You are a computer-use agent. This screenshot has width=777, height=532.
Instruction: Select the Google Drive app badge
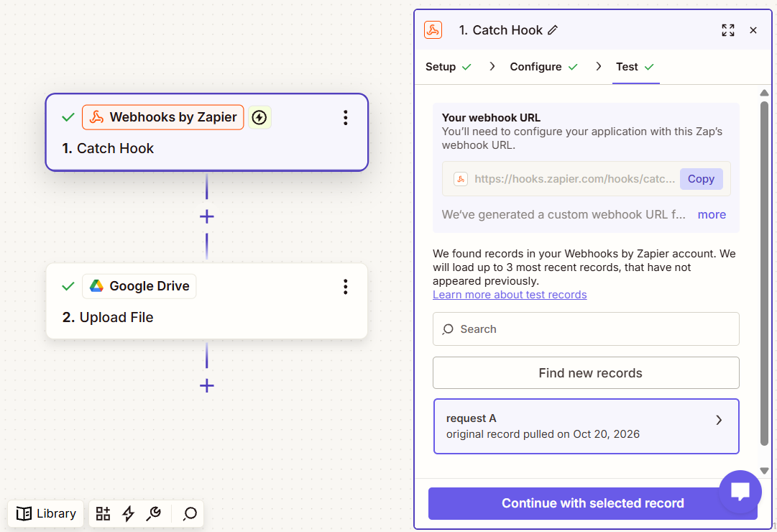[x=139, y=287]
